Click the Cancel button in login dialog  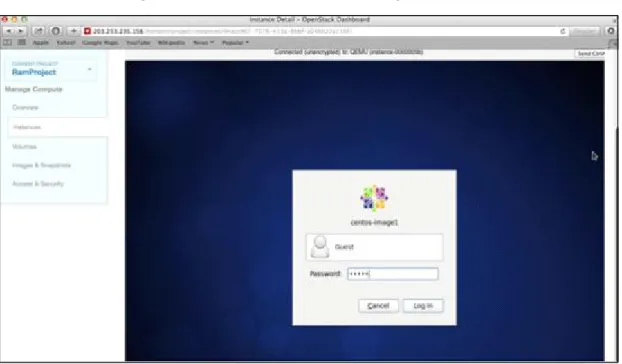coord(378,306)
